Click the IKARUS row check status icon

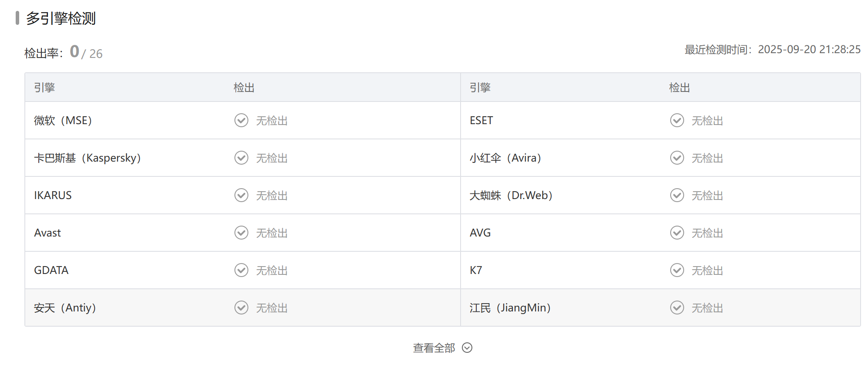[241, 195]
